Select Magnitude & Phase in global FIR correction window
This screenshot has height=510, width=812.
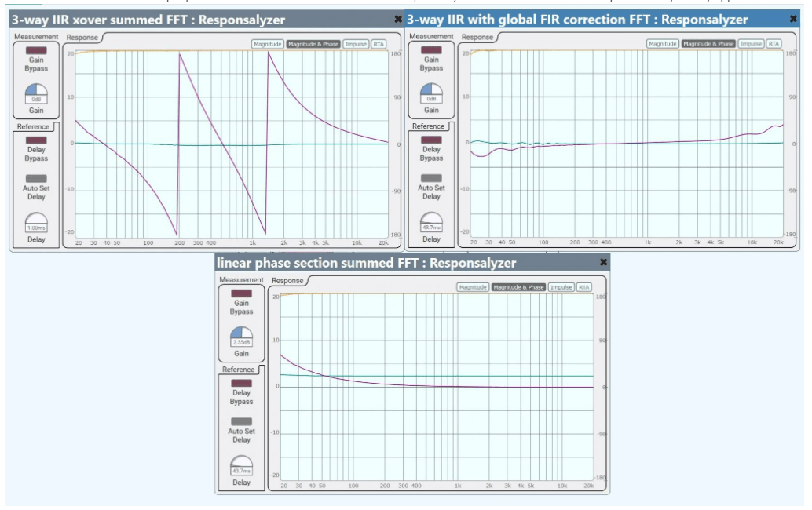(x=708, y=44)
